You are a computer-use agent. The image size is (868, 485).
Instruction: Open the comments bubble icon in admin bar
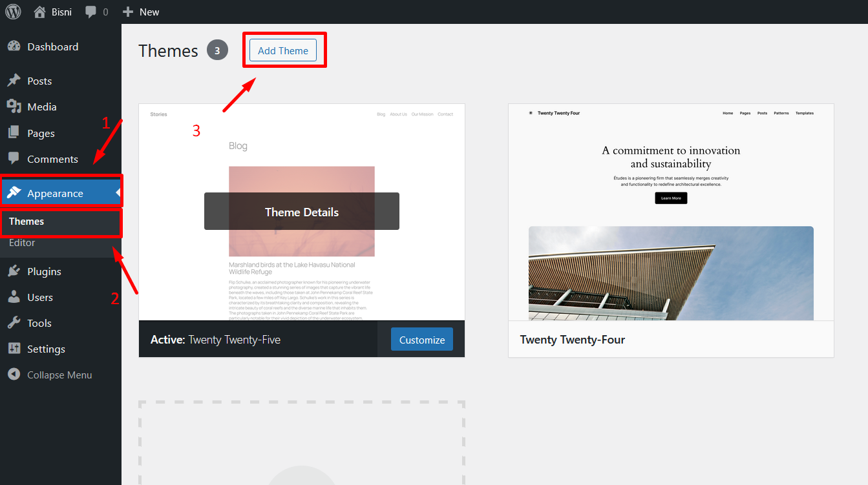coord(91,12)
